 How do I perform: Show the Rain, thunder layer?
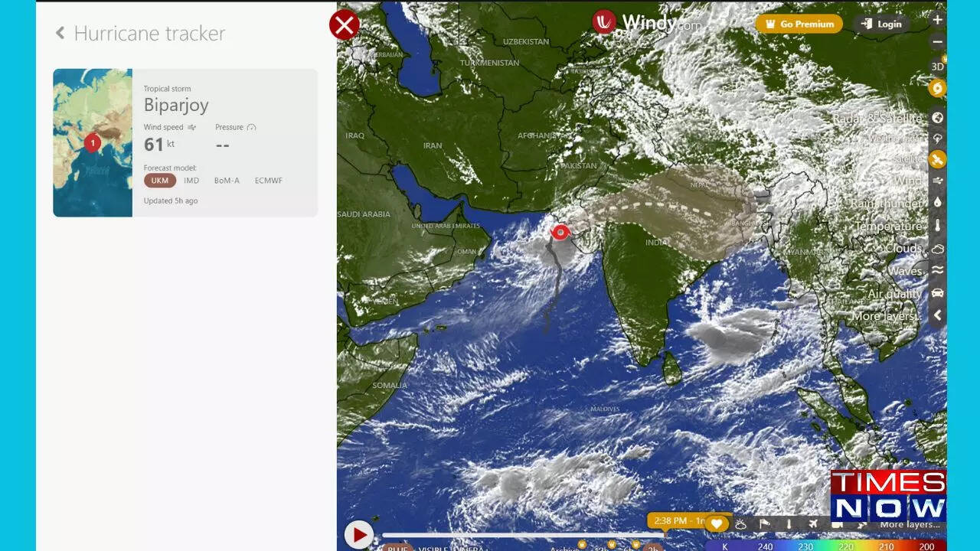pos(937,203)
